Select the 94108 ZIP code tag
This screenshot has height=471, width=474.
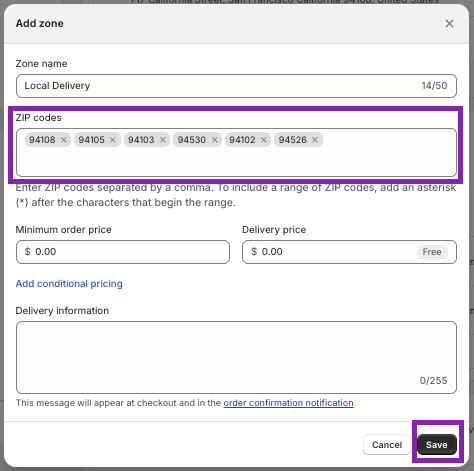click(42, 140)
